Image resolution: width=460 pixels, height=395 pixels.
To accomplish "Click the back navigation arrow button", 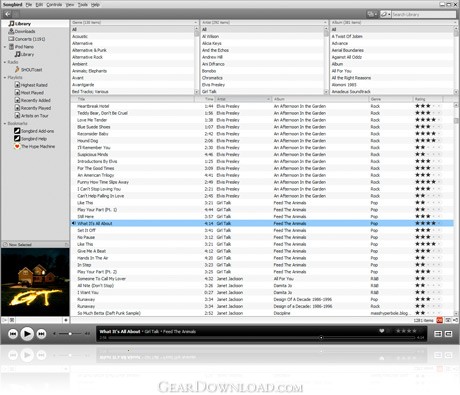I will click(x=7, y=14).
